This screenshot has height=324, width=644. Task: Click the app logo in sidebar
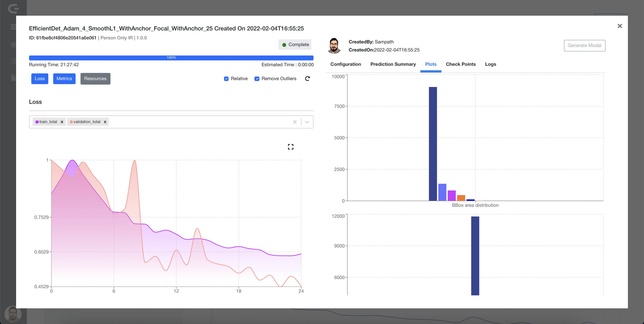(13, 9)
